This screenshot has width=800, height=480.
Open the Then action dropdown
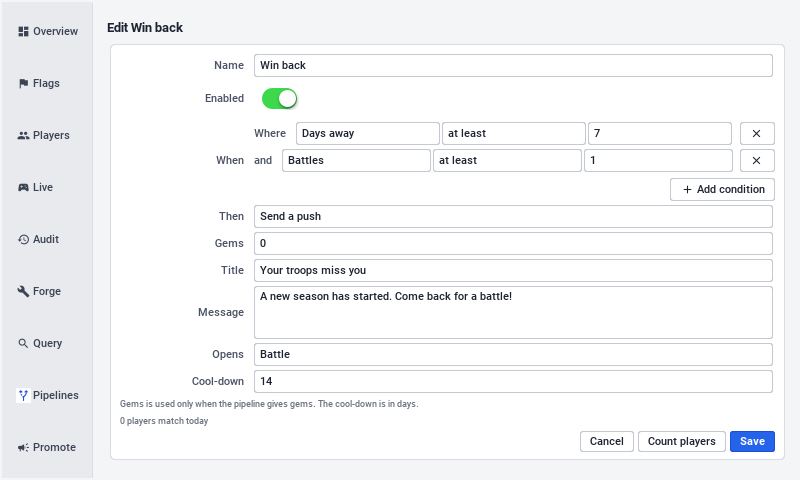tap(513, 217)
